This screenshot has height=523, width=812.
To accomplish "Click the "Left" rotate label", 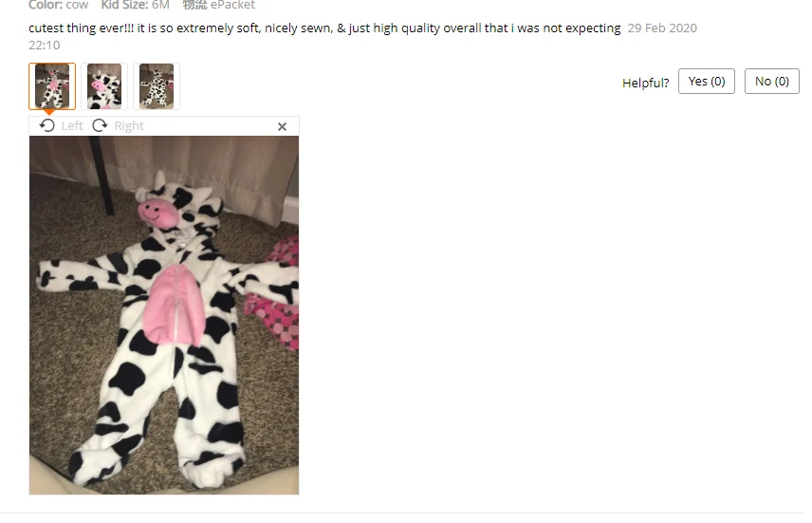I will pos(72,126).
